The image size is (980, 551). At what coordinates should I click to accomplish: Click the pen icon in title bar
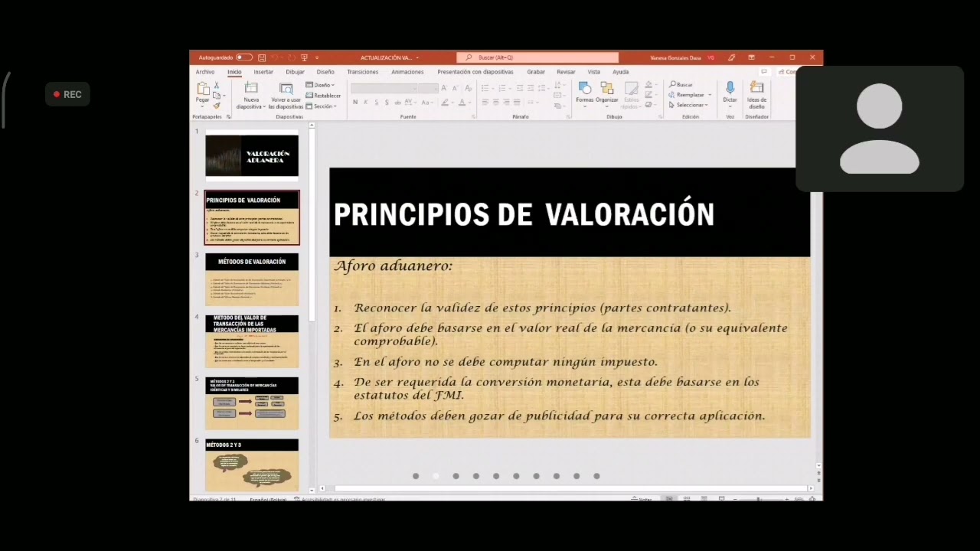coord(731,57)
